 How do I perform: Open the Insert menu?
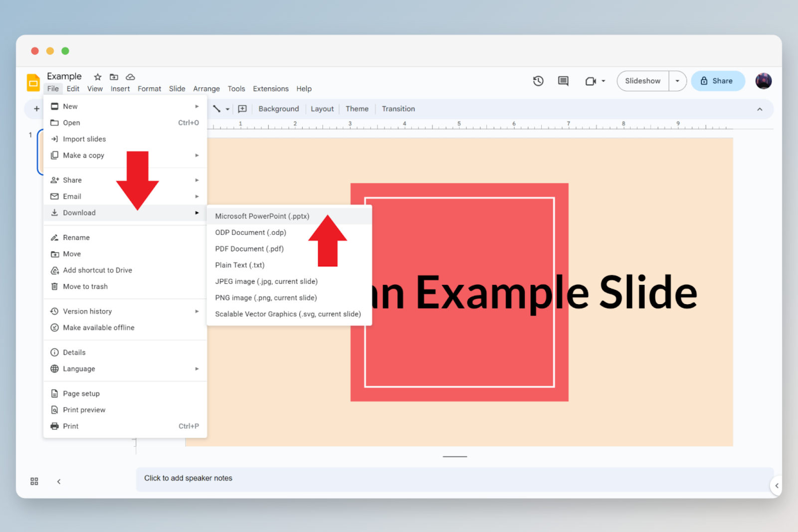point(120,89)
